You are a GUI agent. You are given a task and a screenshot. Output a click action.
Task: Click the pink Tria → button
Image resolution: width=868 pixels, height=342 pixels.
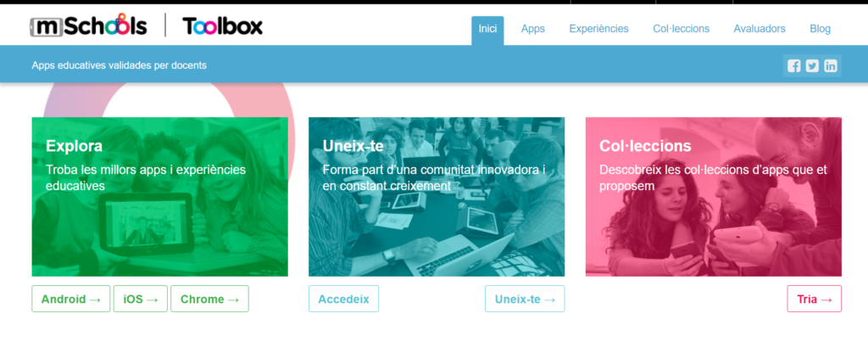point(815,299)
